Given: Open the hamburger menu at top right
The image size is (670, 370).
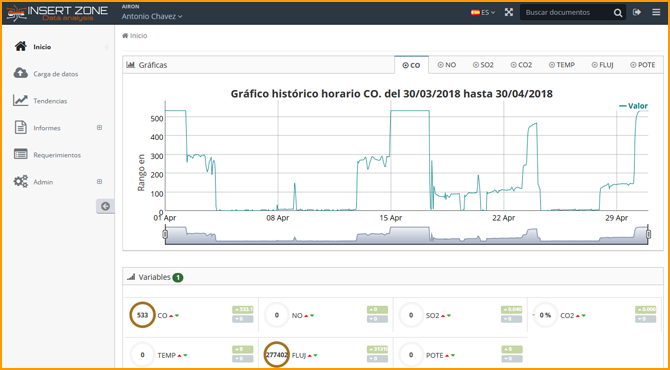Looking at the screenshot, I should tap(656, 12).
